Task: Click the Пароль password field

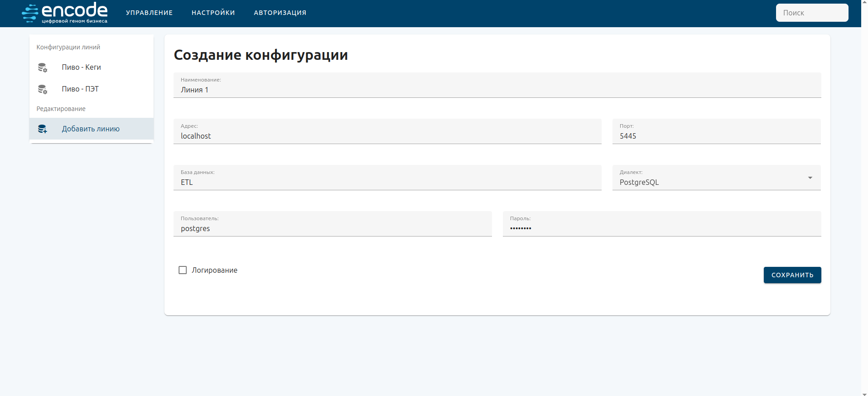Action: (x=661, y=228)
